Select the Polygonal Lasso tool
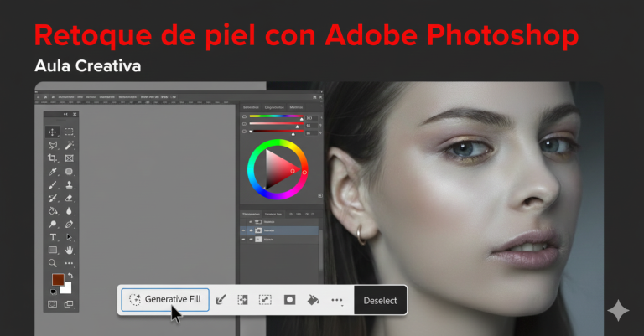Viewport: 644px width, 336px height. point(53,145)
